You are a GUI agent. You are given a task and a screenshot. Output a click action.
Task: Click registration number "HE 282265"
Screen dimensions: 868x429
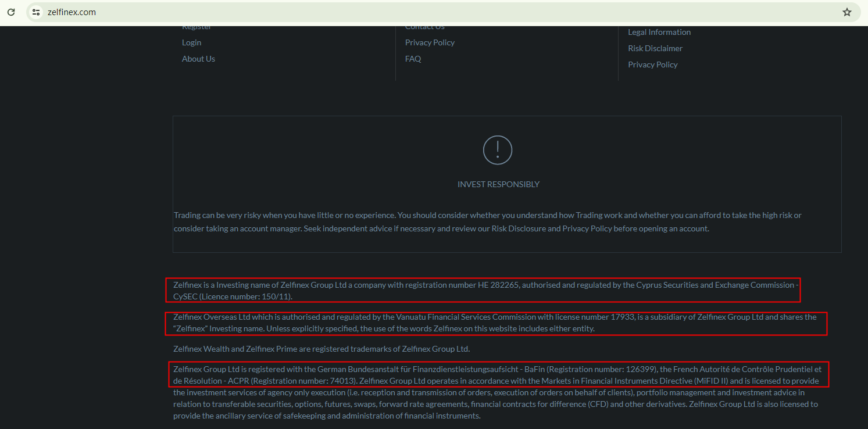498,285
